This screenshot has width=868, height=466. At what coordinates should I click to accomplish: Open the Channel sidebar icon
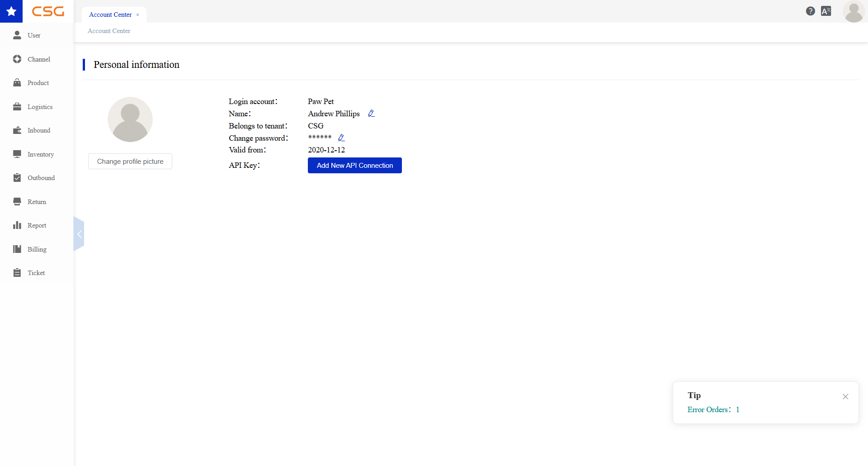click(x=17, y=59)
